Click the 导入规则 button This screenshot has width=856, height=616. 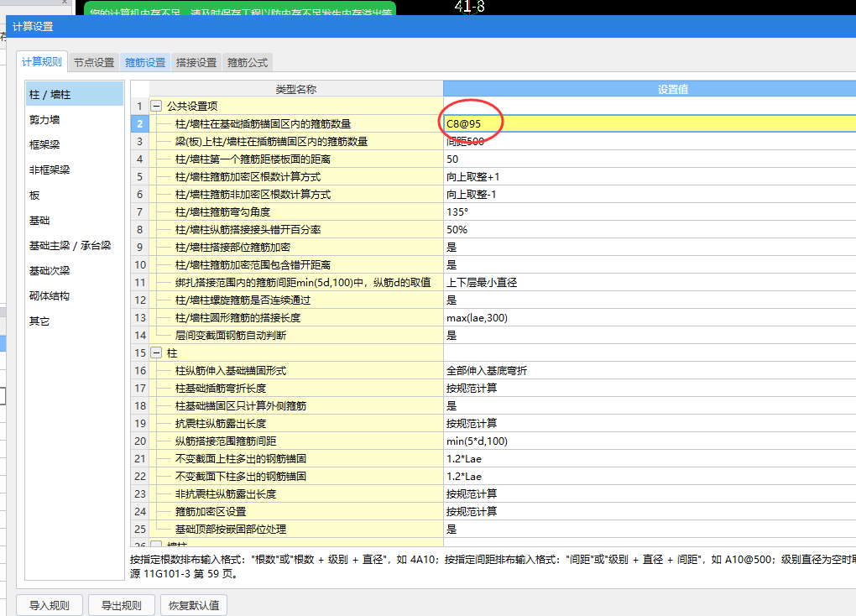(50, 605)
